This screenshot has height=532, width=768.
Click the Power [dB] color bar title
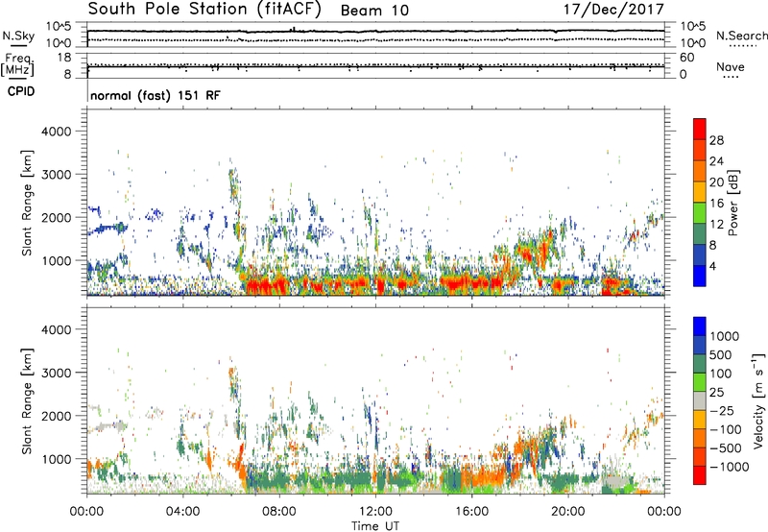[x=733, y=203]
